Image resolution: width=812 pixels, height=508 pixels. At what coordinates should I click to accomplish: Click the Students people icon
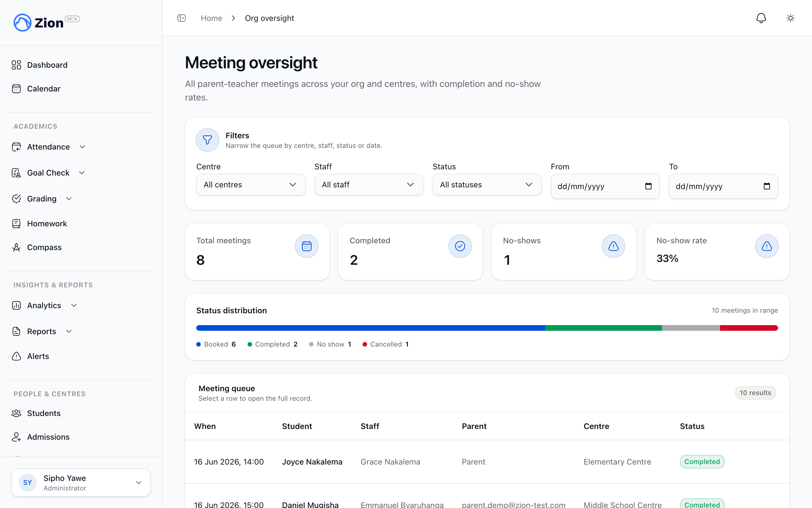[16, 413]
